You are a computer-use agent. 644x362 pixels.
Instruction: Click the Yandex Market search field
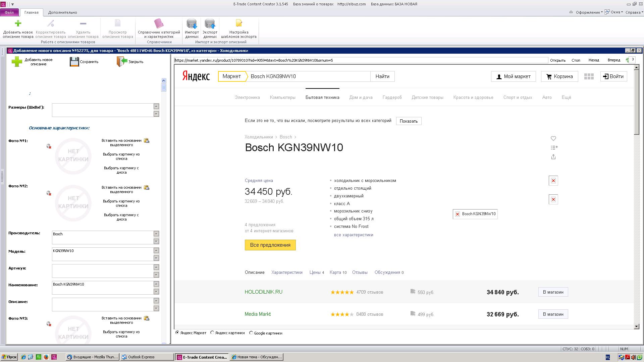coord(309,76)
